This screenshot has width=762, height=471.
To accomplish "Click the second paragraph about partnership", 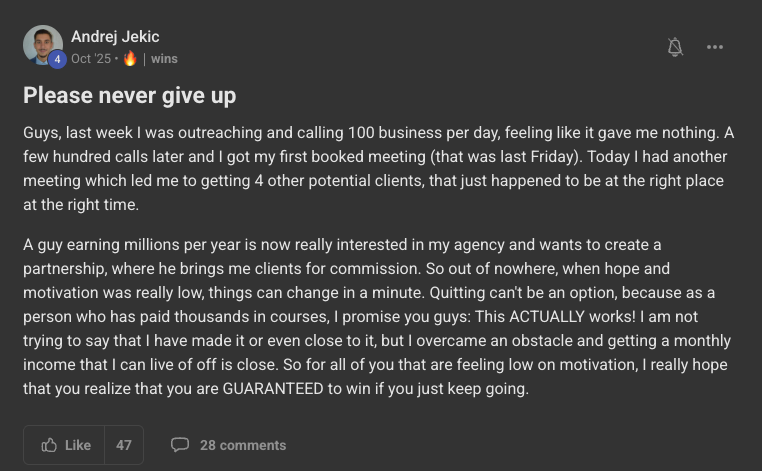I will [x=380, y=317].
